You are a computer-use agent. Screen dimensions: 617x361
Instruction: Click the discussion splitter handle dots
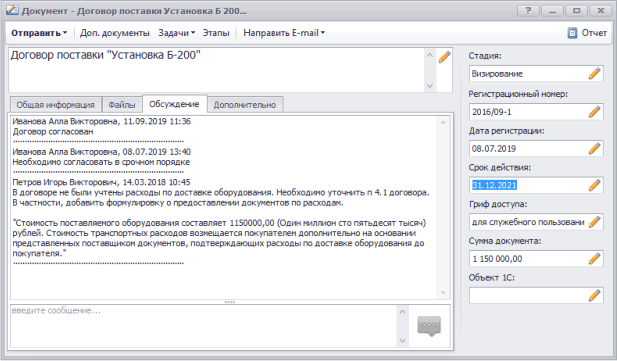[x=230, y=302]
